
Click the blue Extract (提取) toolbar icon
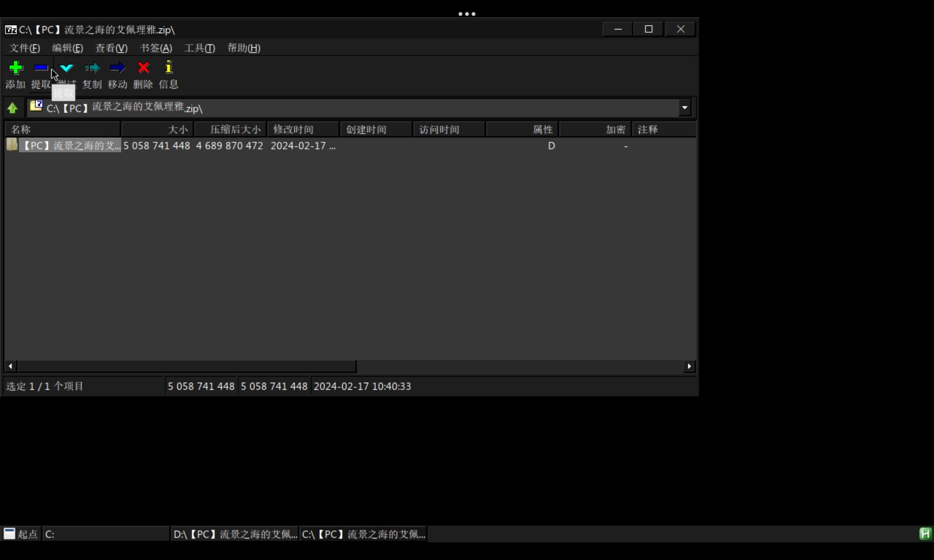41,68
